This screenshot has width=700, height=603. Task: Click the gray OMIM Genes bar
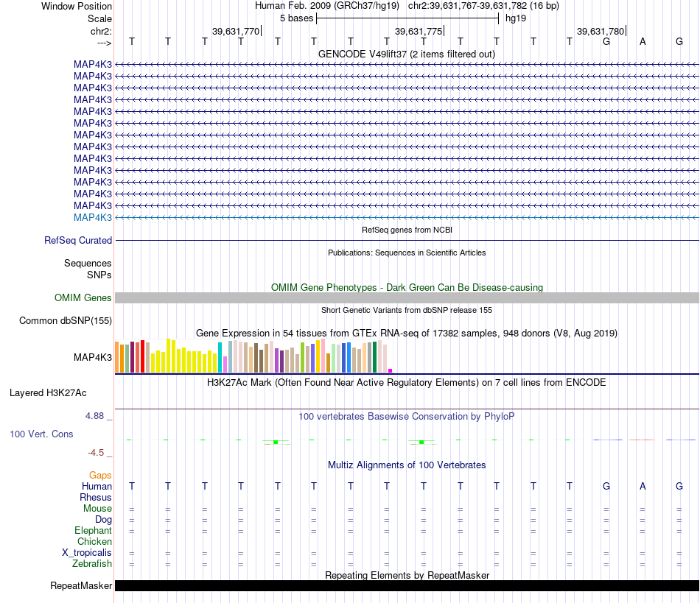pyautogui.click(x=407, y=298)
